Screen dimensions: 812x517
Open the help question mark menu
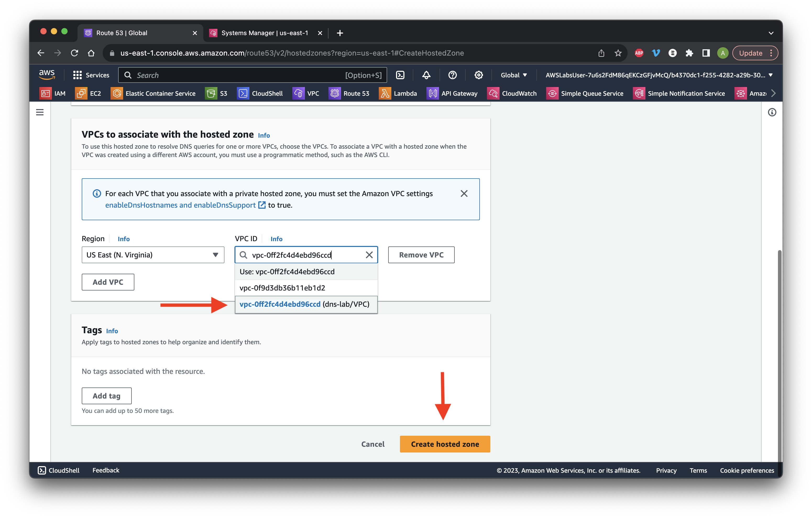click(x=453, y=75)
